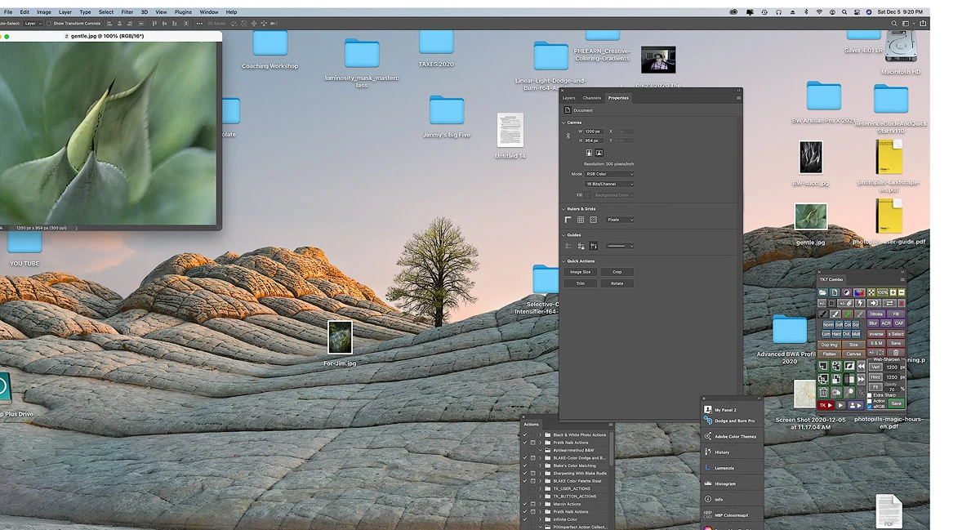Collapse the Canvas section
This screenshot has height=530, width=980.
563,122
